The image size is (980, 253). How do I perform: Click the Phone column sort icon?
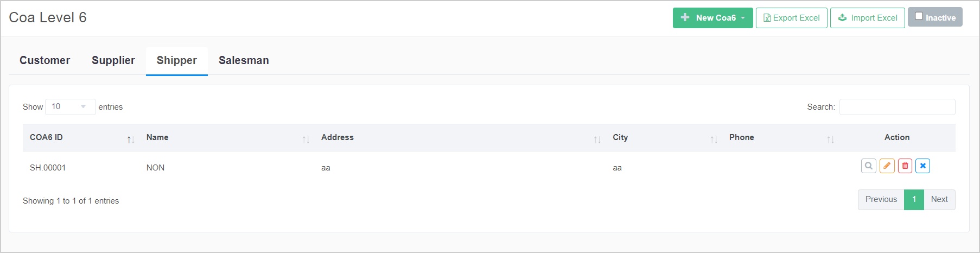tap(830, 140)
